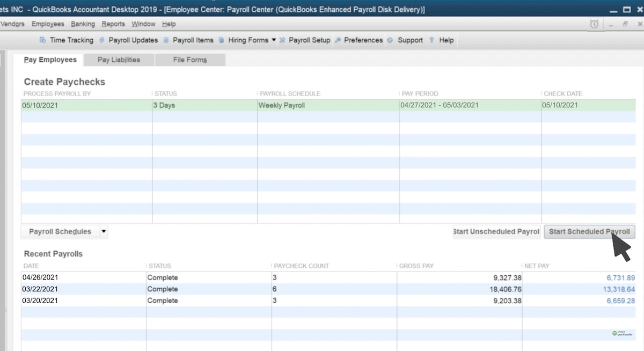Image resolution: width=644 pixels, height=351 pixels.
Task: Open the Banking menu
Action: [x=83, y=24]
